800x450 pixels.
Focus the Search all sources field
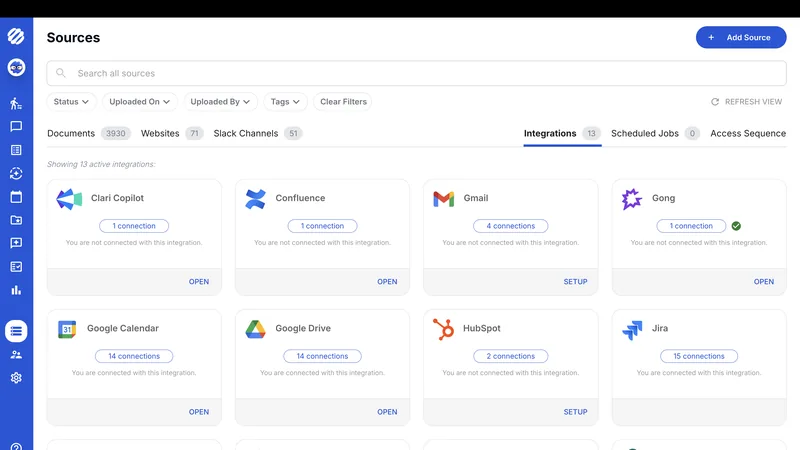coord(416,73)
